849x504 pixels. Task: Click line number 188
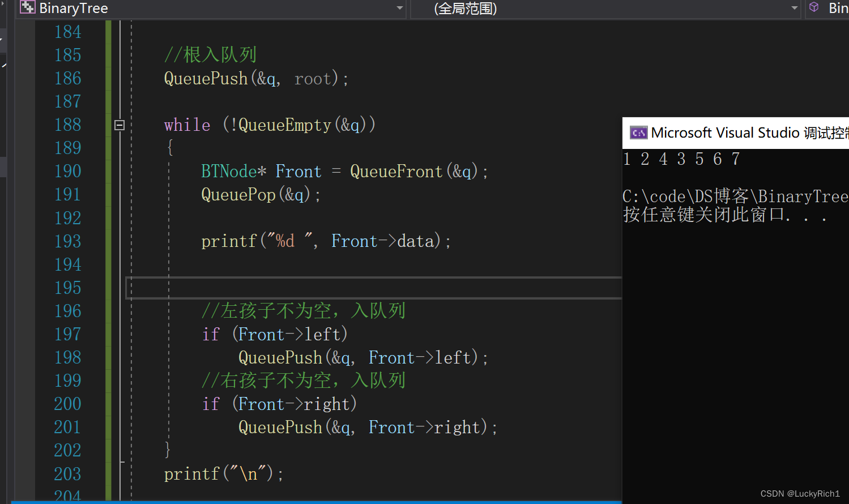68,125
